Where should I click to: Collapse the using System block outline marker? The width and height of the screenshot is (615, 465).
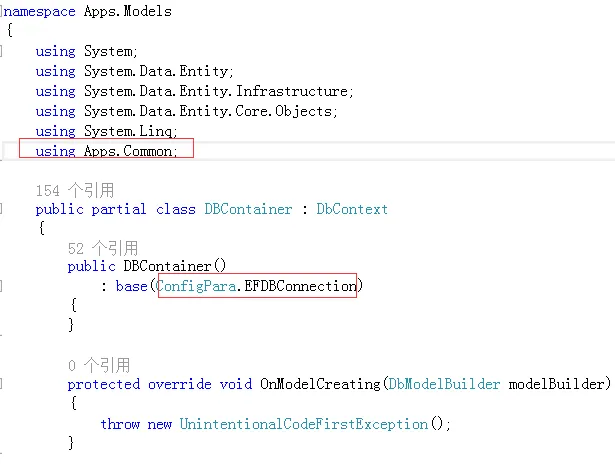coord(4,51)
